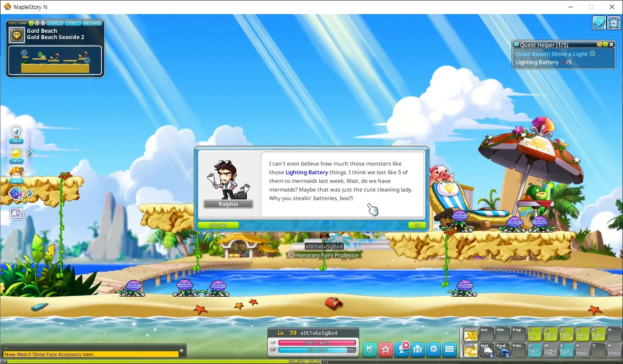This screenshot has height=364, width=623.
Task: Open the blue planet side icon
Action: coord(16,193)
